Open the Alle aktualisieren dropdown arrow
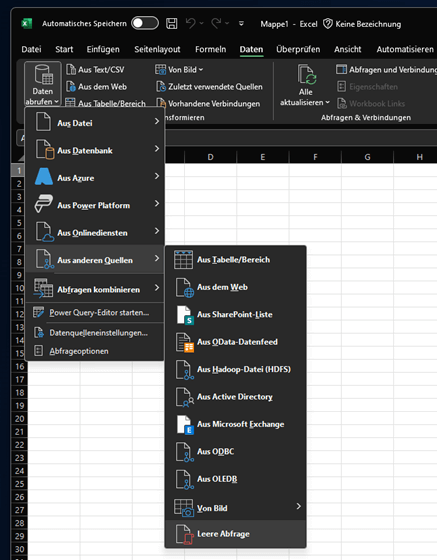 pyautogui.click(x=327, y=102)
